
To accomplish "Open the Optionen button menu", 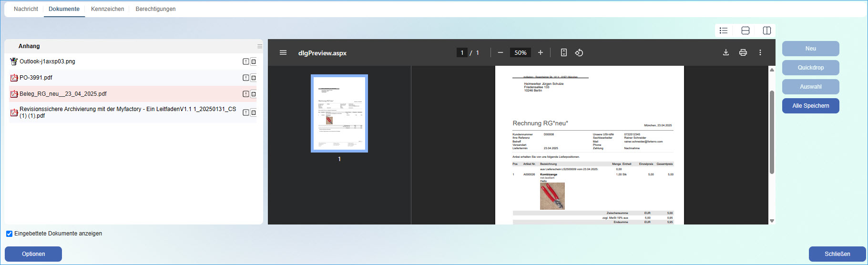I will [33, 254].
